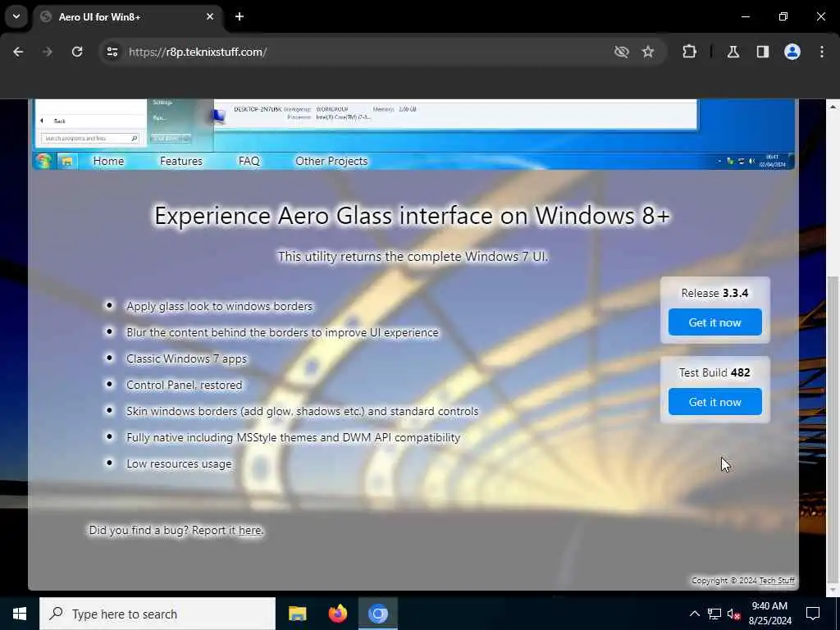The width and height of the screenshot is (840, 630).
Task: Switch to the Chrome taskbar icon
Action: pyautogui.click(x=377, y=614)
